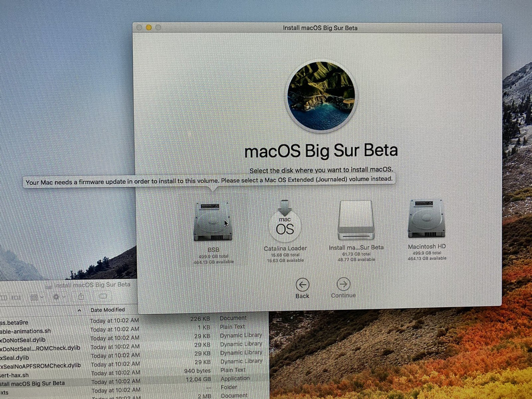Click the 226 KB size value
532x399 pixels.
tap(200, 319)
